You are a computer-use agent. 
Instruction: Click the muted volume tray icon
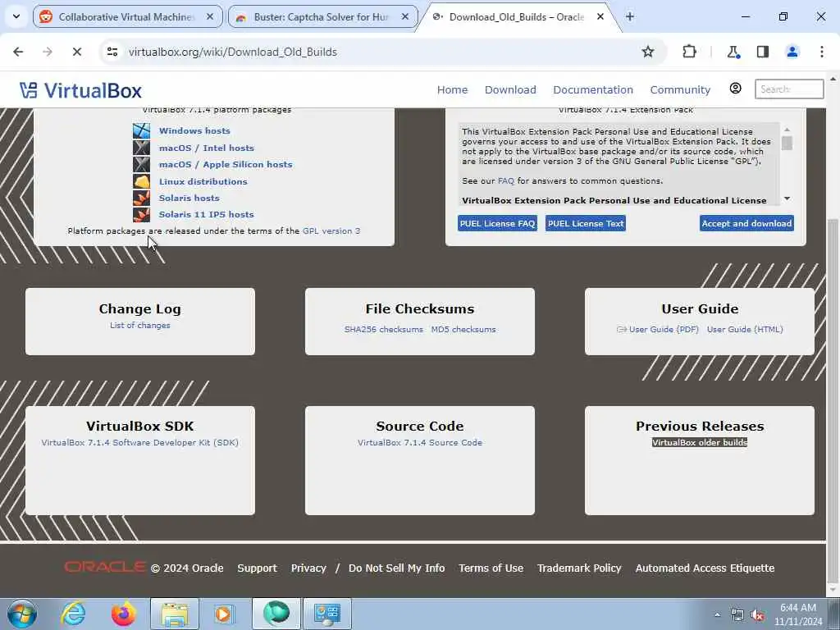757,615
